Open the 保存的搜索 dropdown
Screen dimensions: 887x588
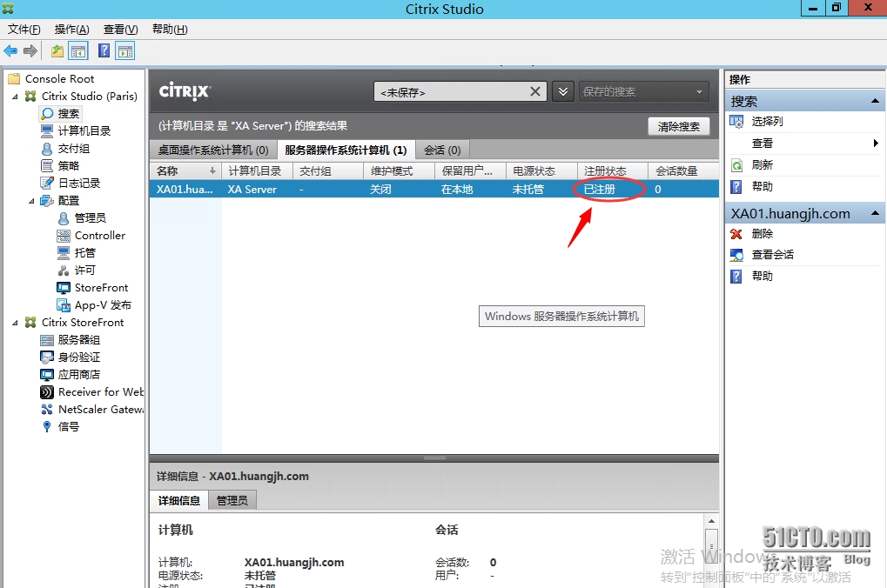(644, 91)
